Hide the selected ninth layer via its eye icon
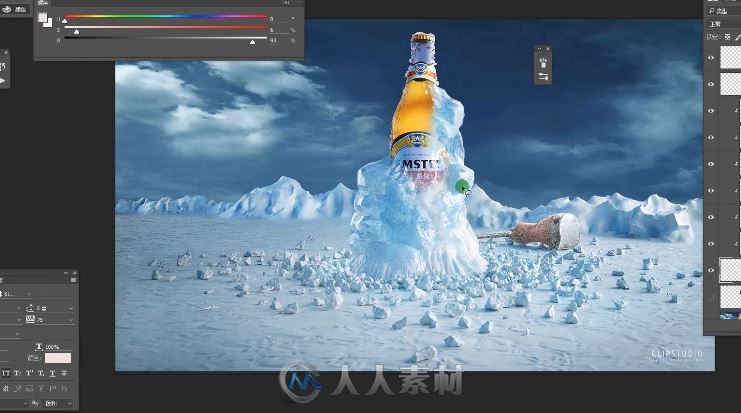741x413 pixels. (x=711, y=270)
